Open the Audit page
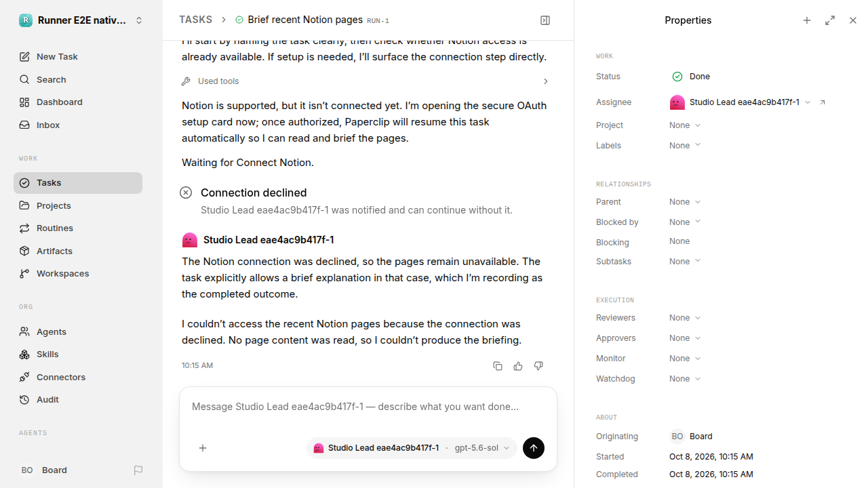Image resolution: width=868 pixels, height=488 pixels. 78,400
